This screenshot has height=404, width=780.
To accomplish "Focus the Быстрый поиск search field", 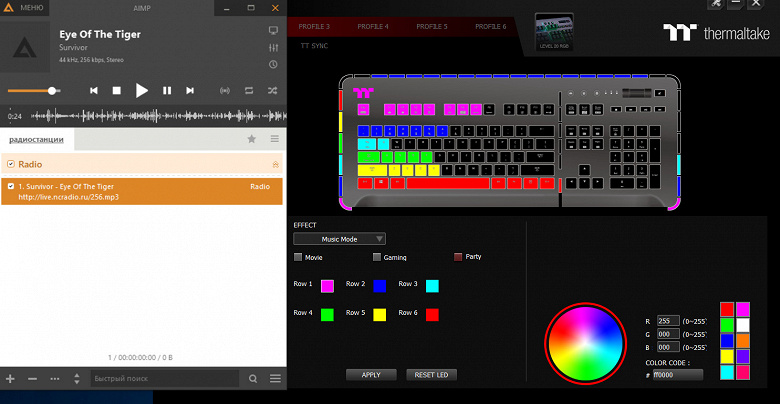I will pyautogui.click(x=165, y=379).
